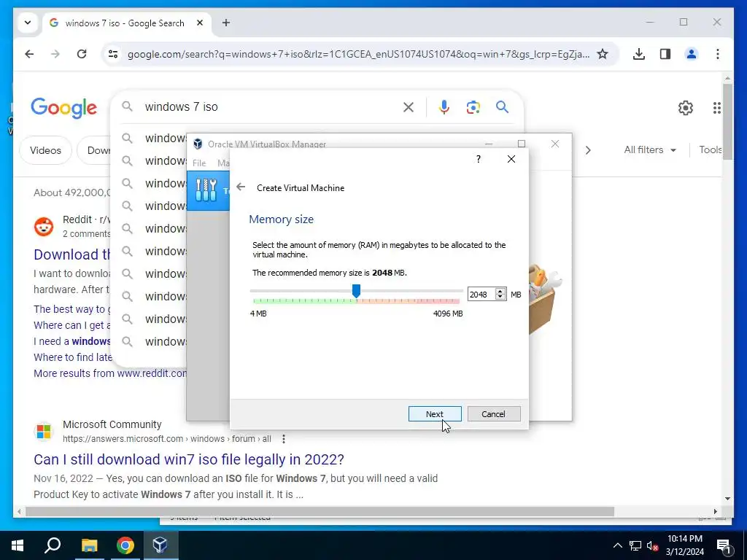Go back with the wizard's back arrow
Screen dimensions: 747x560
point(241,187)
